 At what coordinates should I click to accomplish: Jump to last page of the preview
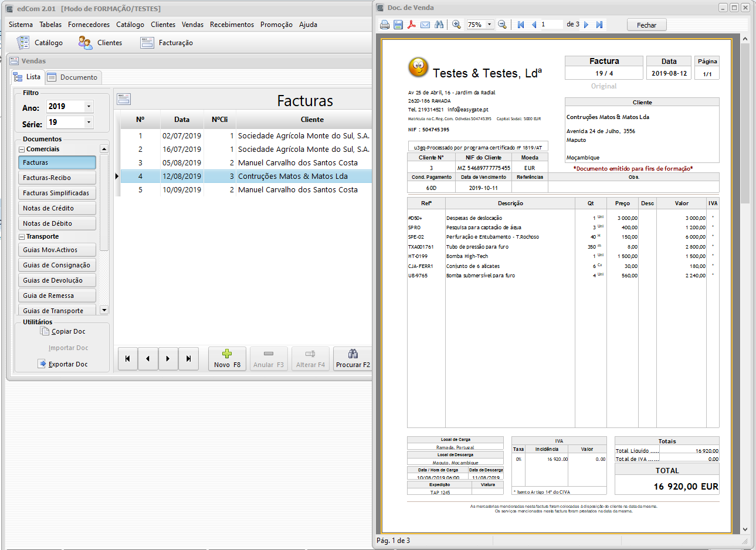click(x=599, y=25)
